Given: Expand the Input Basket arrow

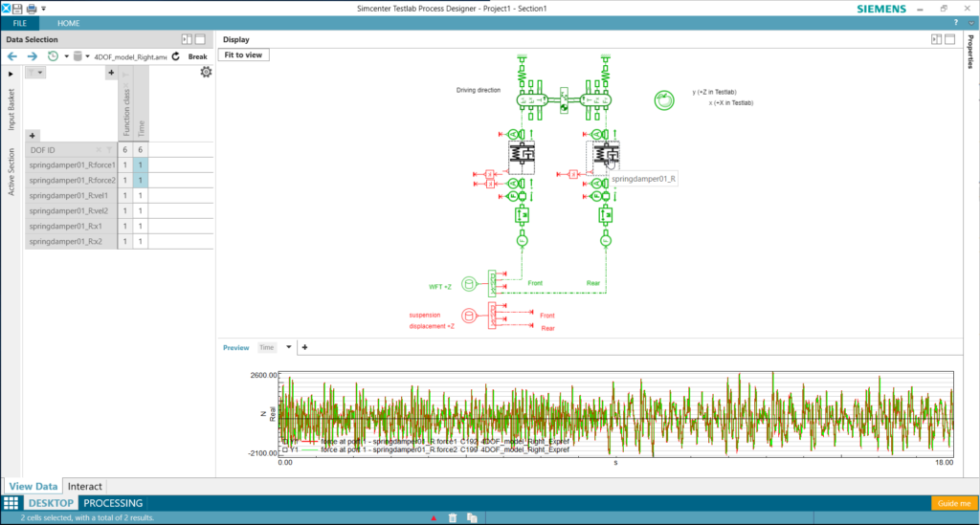Looking at the screenshot, I should click(11, 74).
